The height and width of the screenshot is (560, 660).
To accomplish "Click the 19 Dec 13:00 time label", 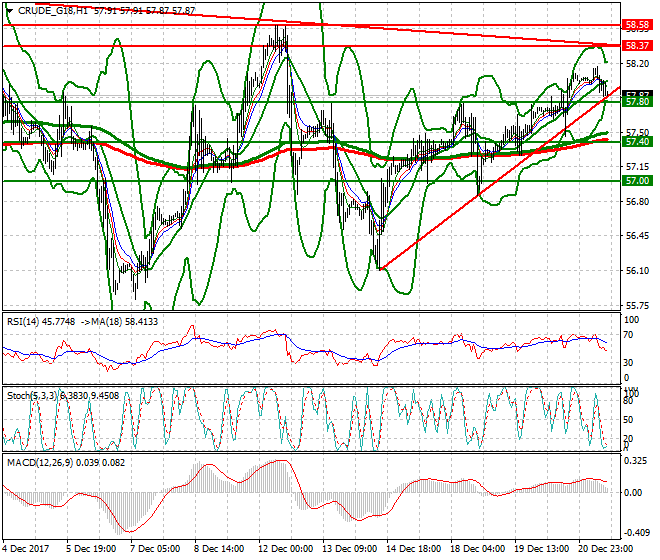I will click(541, 549).
